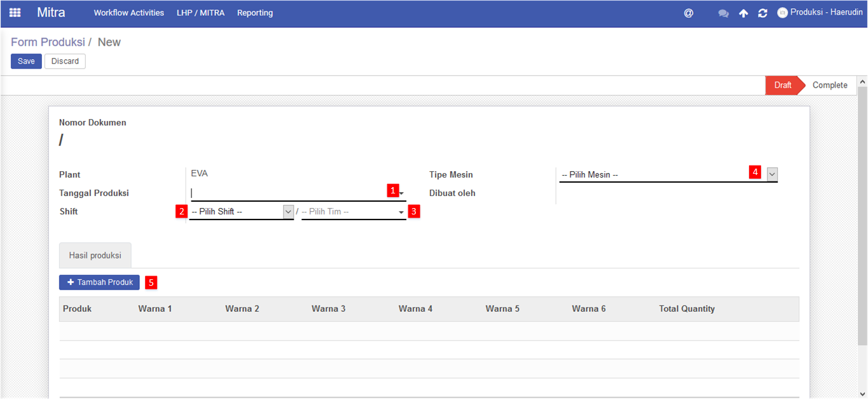Expand the Pilih Tim dropdown

401,212
